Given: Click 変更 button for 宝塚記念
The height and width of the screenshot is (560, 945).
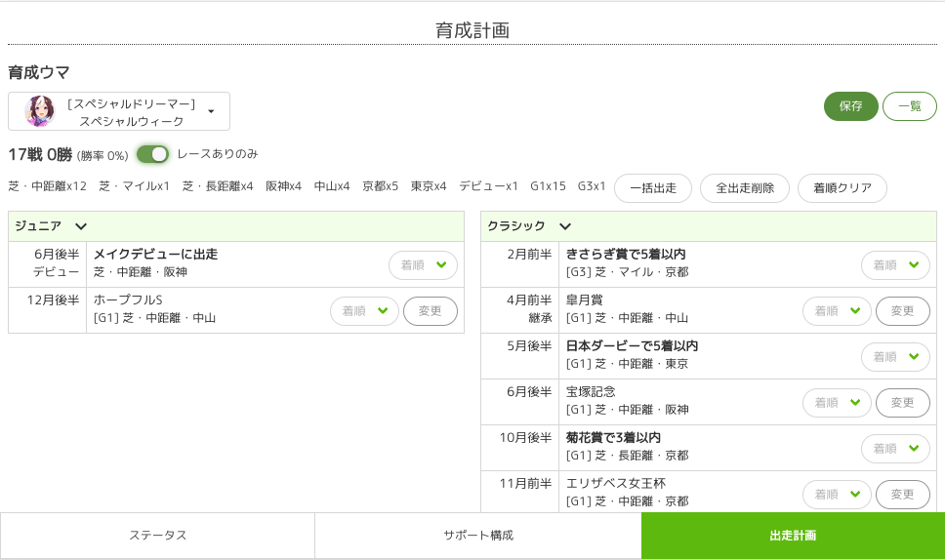Looking at the screenshot, I should click(x=903, y=403).
